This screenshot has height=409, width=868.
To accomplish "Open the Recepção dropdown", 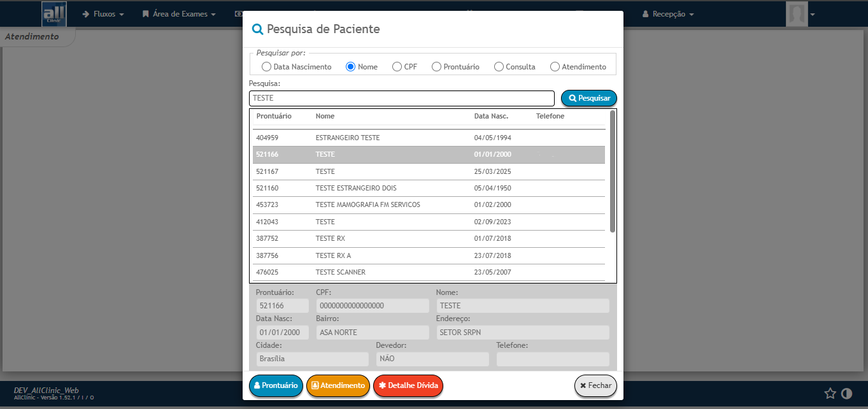I will point(668,13).
